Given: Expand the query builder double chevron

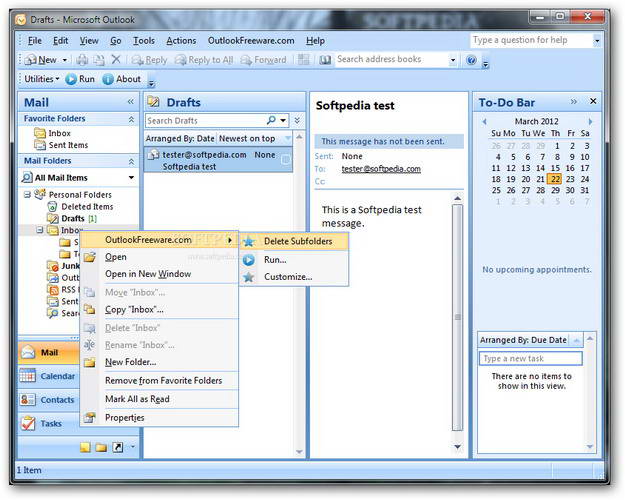Looking at the screenshot, I should 297,120.
